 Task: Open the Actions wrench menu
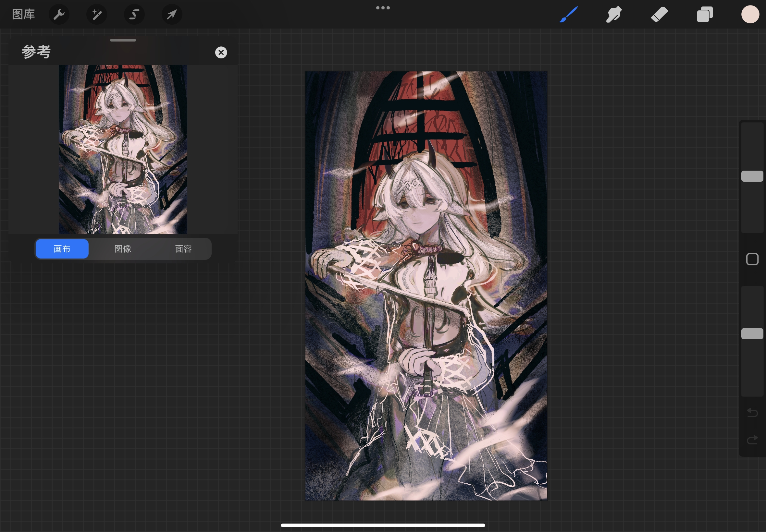point(59,14)
